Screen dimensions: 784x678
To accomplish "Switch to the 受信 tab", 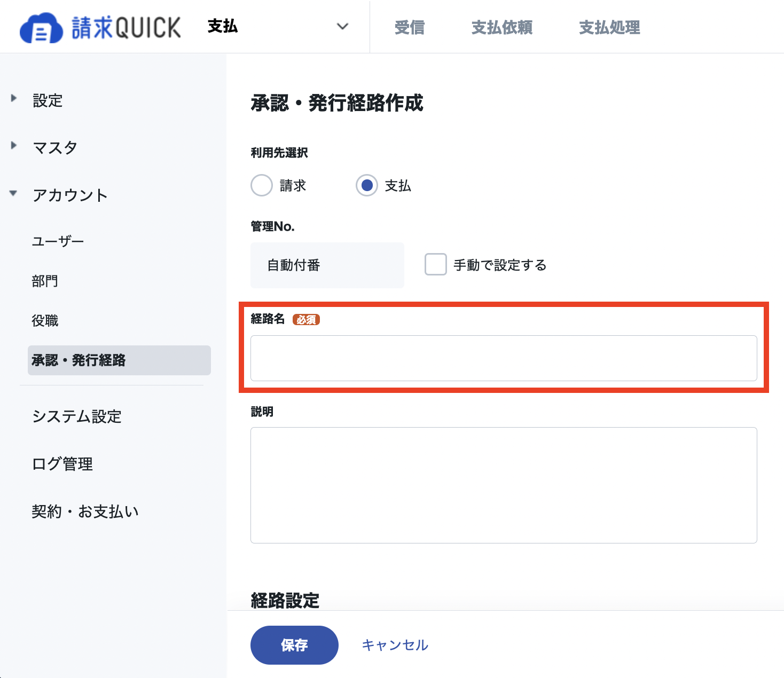I will pyautogui.click(x=410, y=27).
